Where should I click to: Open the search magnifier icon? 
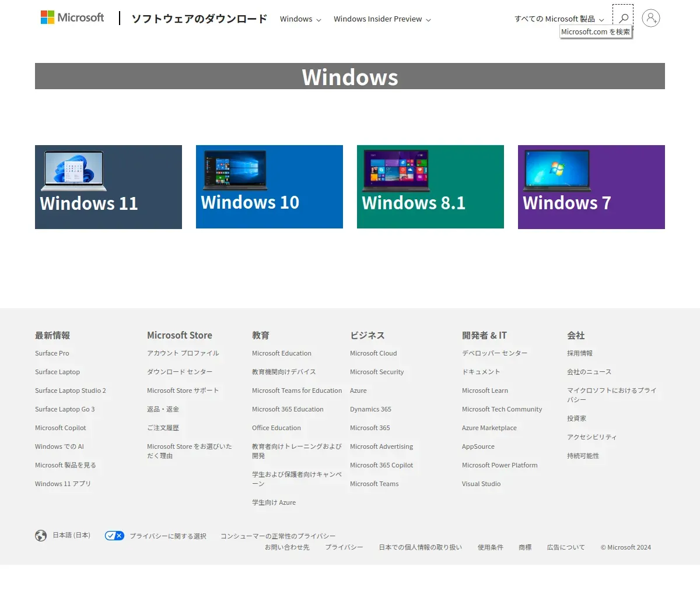(623, 18)
